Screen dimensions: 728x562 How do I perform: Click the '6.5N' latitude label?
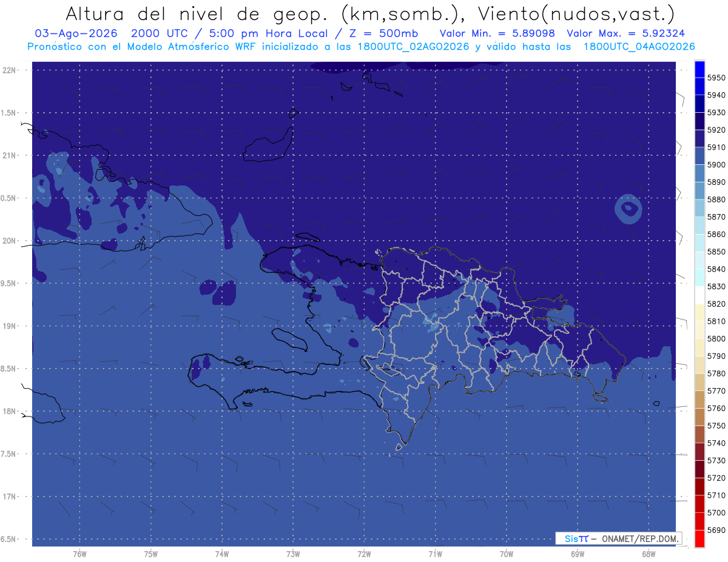point(8,539)
